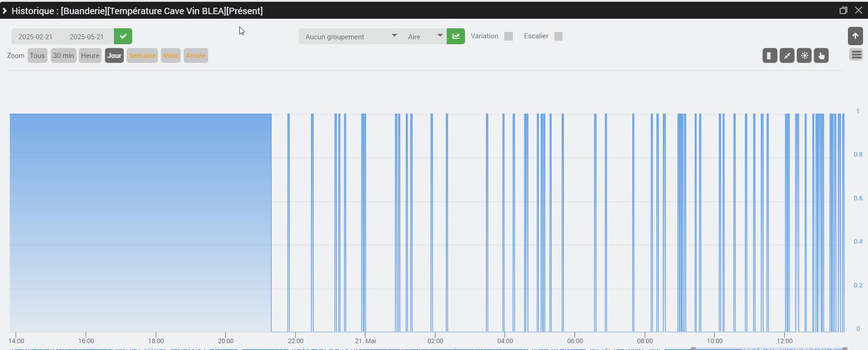Click the snowflake-style tracking icon
The width and height of the screenshot is (868, 350).
tap(804, 56)
